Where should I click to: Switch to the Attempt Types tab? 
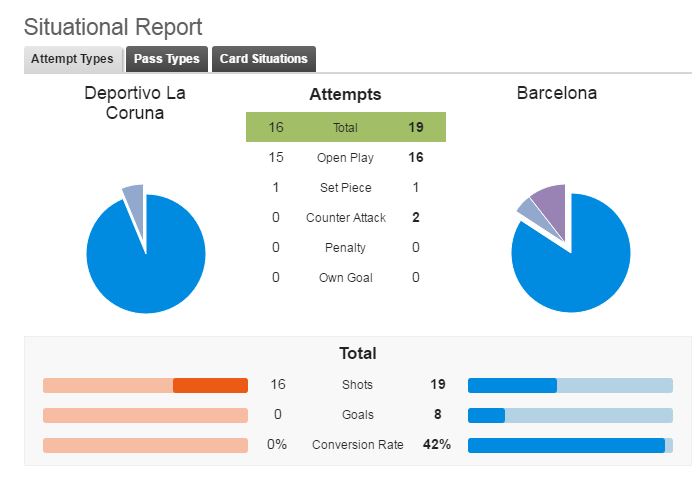tap(72, 59)
